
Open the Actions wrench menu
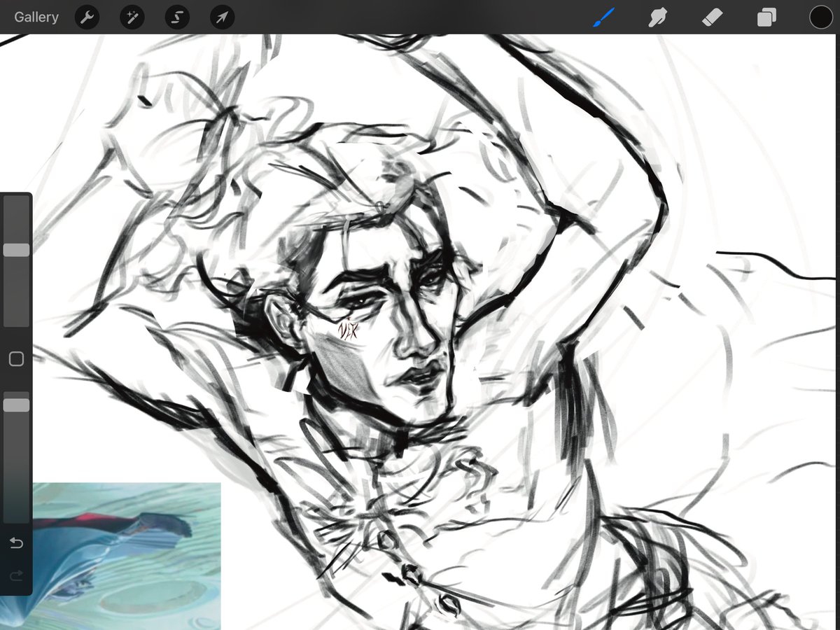pyautogui.click(x=87, y=17)
